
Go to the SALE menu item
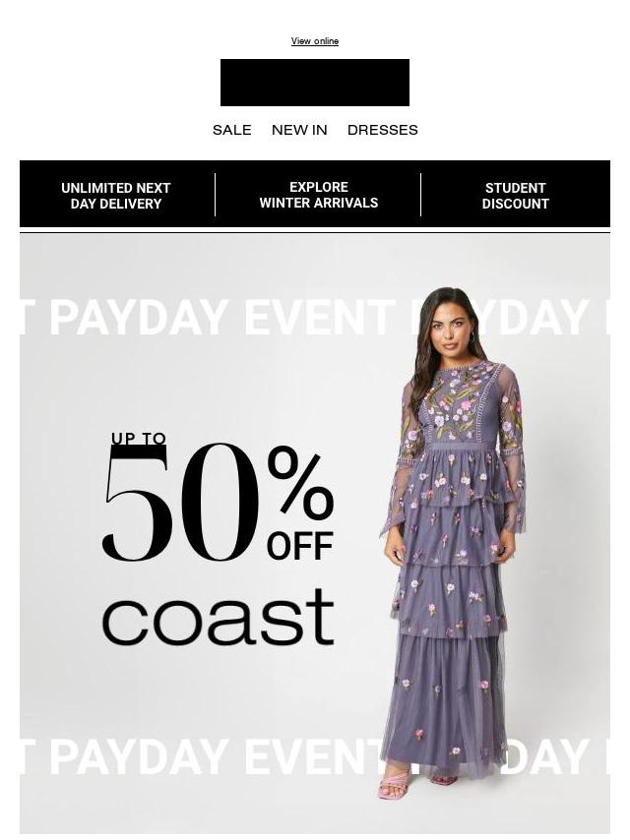[x=232, y=130]
